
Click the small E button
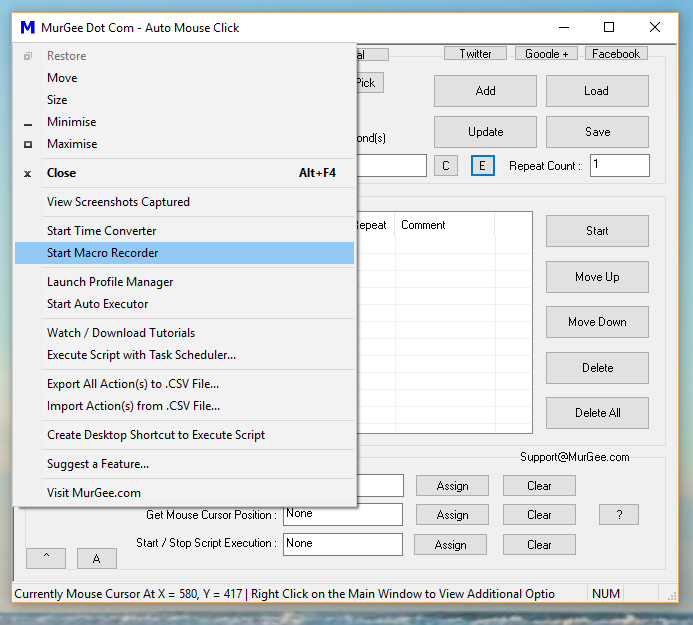[482, 166]
